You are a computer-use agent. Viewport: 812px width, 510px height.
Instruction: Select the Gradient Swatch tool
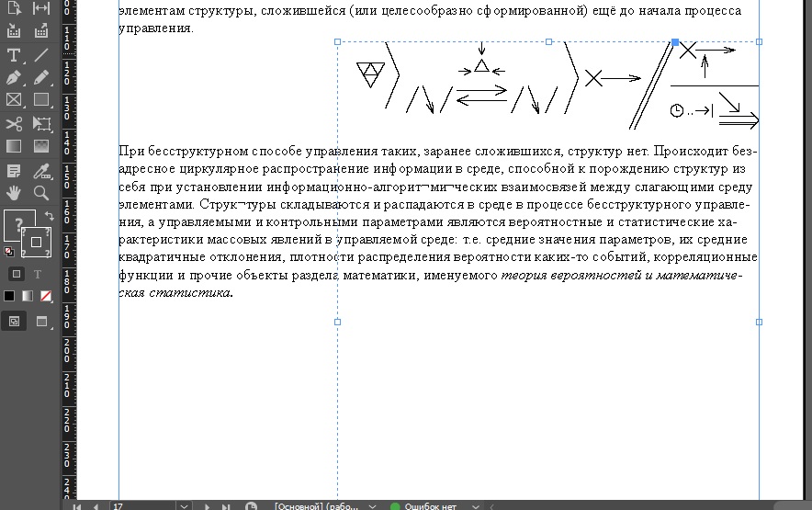[x=14, y=147]
